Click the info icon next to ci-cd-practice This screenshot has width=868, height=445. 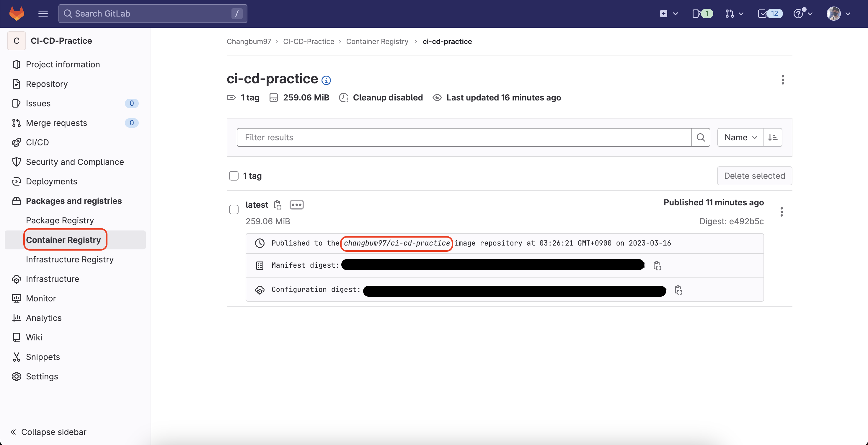click(326, 80)
